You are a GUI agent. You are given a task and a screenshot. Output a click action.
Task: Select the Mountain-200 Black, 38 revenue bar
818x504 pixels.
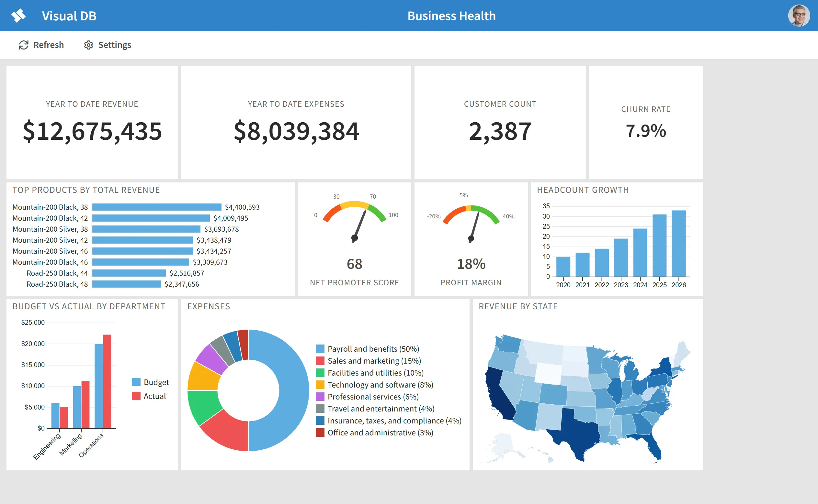[157, 207]
